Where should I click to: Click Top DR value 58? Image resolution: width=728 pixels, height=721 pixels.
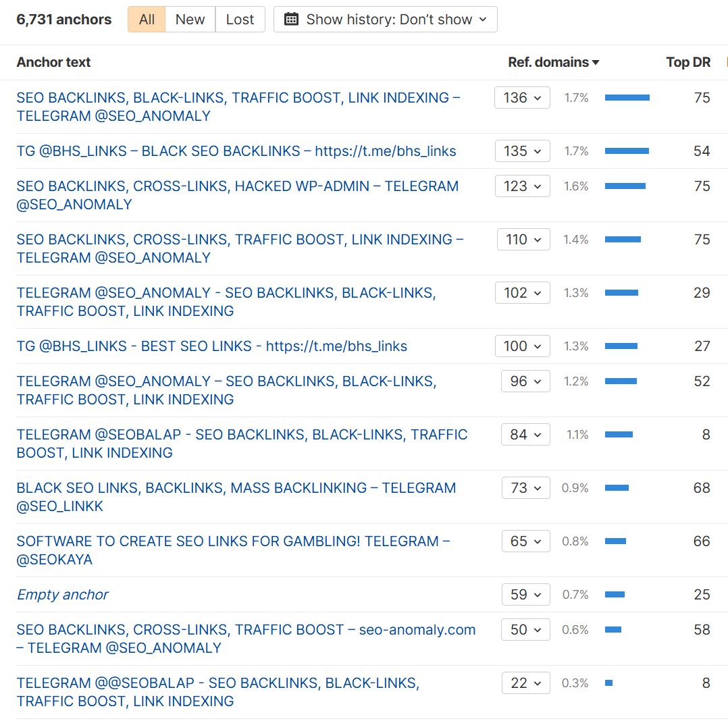(702, 630)
